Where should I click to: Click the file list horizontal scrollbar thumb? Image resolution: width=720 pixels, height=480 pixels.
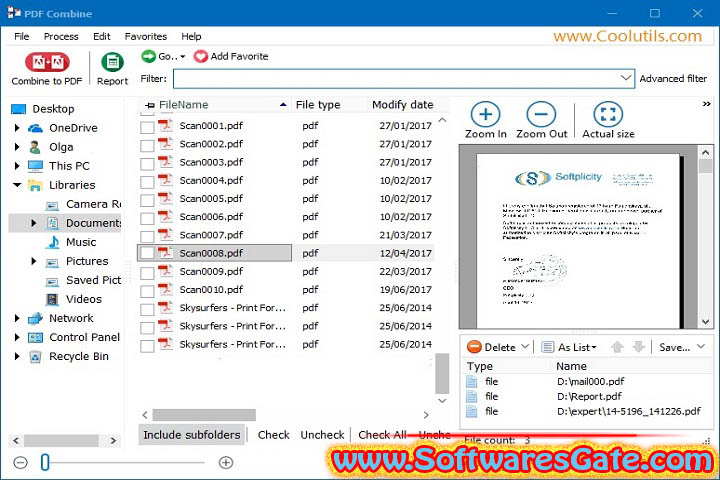[204, 415]
